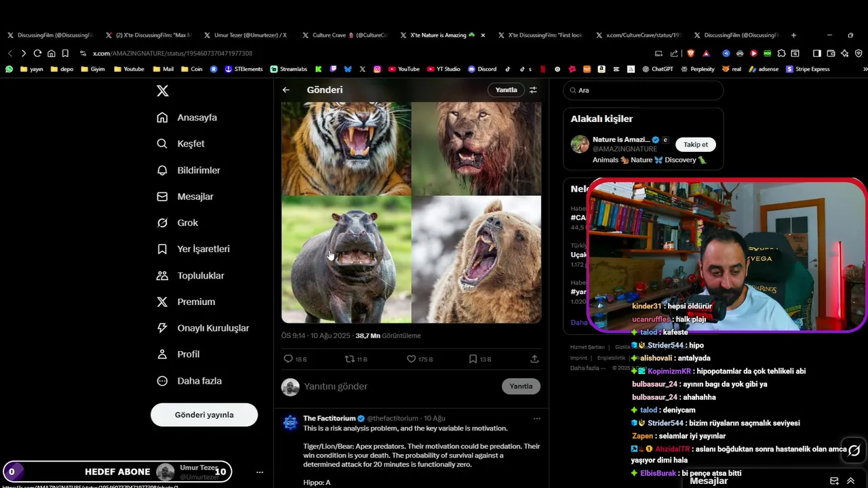Click the grey Yanıtla submit button
868x488 pixels.
pos(521,386)
